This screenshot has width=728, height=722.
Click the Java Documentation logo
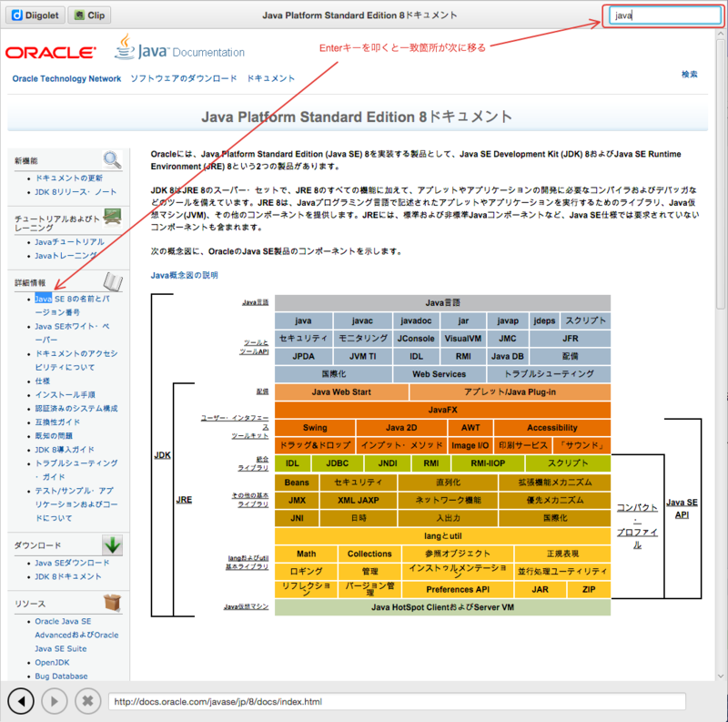pos(179,47)
